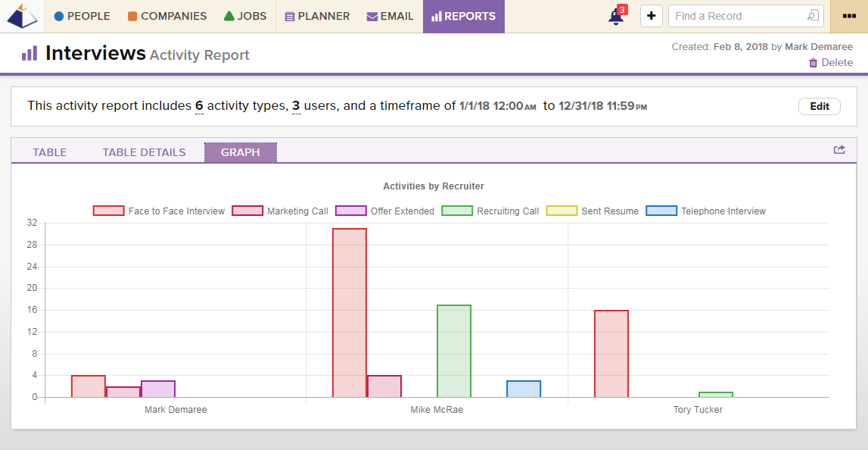
Task: Click the Edit report button
Action: coord(819,106)
